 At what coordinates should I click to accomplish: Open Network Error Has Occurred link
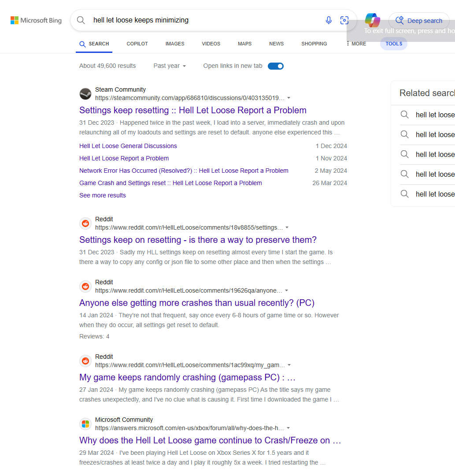184,171
